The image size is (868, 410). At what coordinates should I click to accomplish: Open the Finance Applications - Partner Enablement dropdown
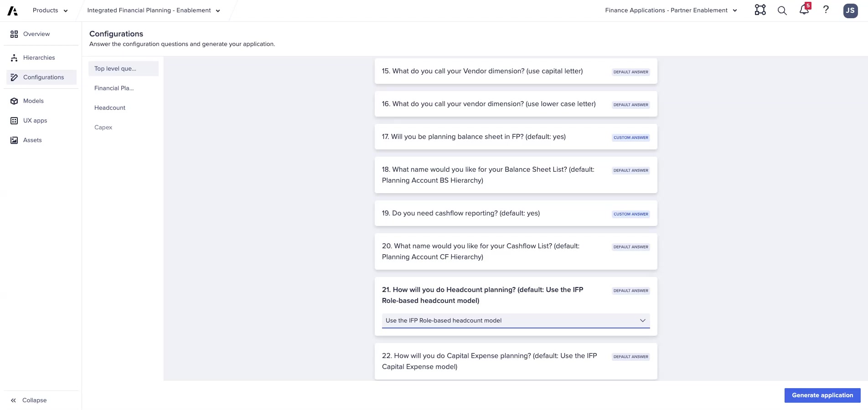click(734, 10)
